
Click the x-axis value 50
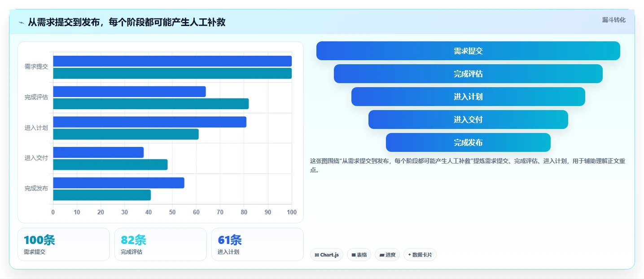[172, 212]
